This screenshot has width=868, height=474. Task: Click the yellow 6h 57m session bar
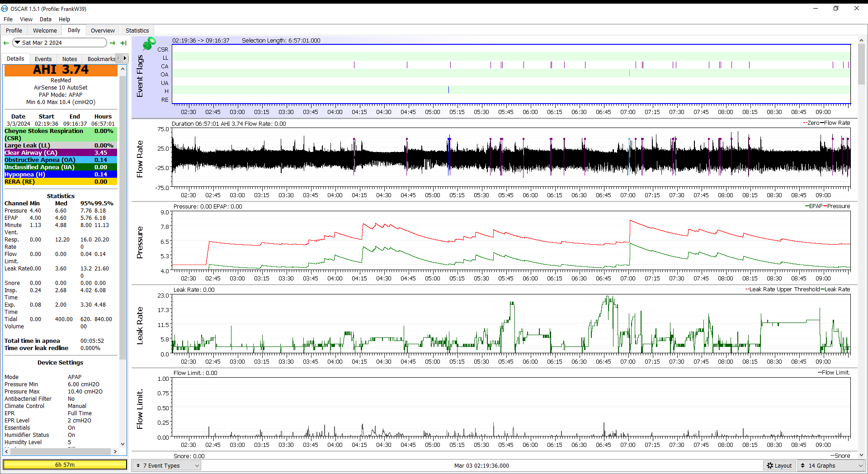(65, 465)
